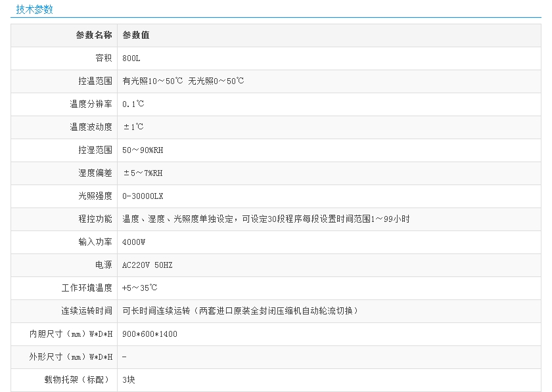The image size is (552, 392).
Task: Select the AC220V 50HZ power supply value
Action: [147, 265]
